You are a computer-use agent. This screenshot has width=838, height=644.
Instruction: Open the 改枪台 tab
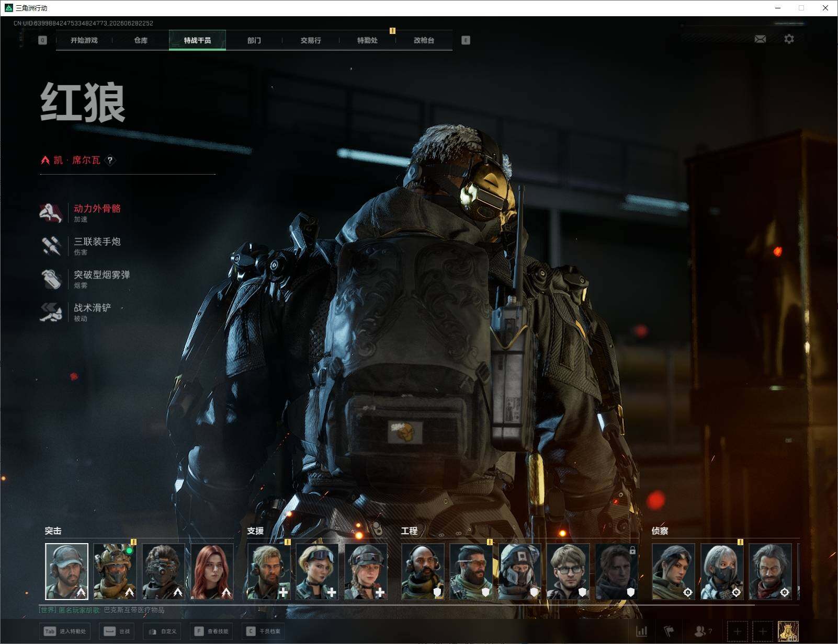click(424, 40)
